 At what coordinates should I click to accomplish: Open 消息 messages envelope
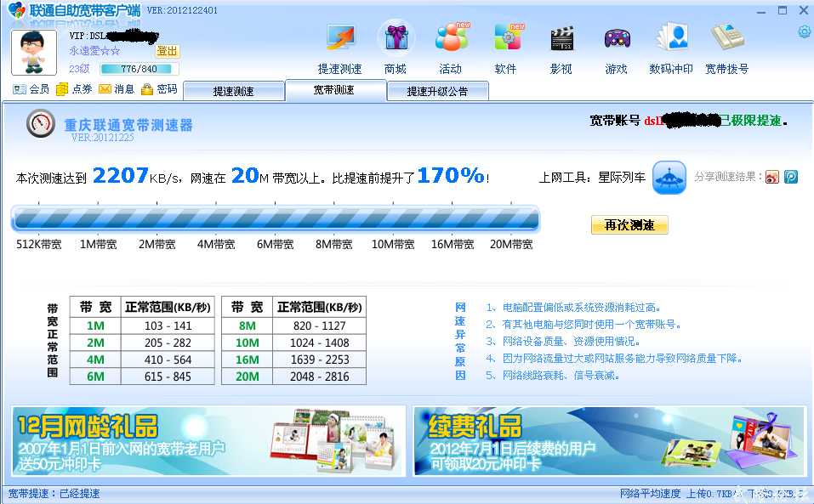pos(117,89)
